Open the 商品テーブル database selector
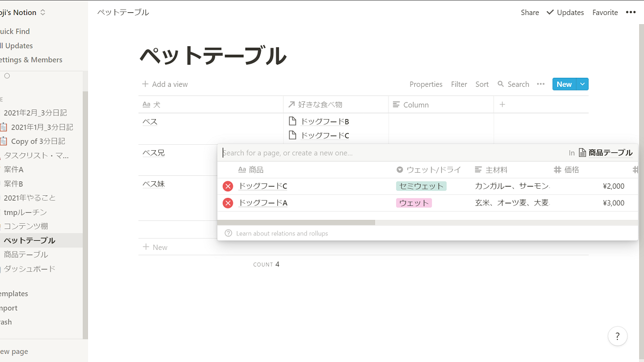This screenshot has height=362, width=644. tap(605, 153)
